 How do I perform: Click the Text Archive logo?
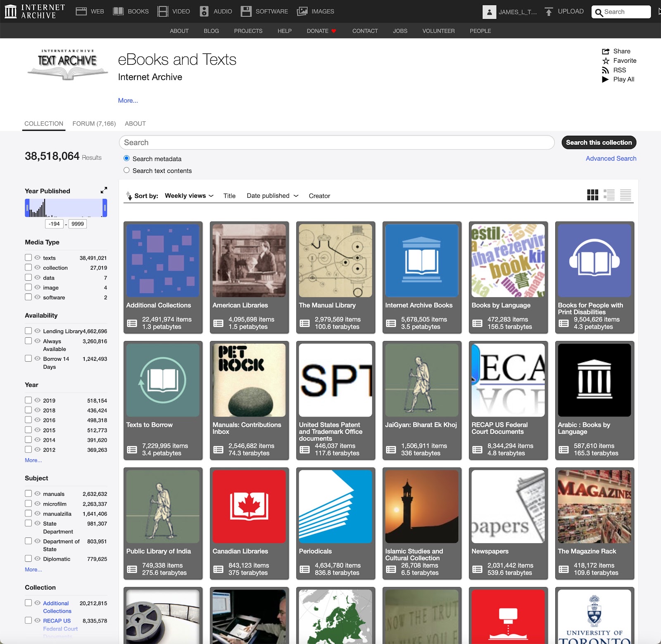point(67,64)
